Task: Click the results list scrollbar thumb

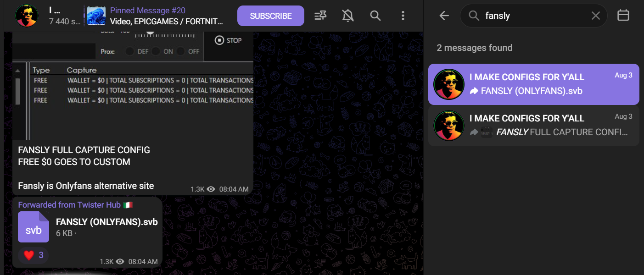Action: (x=18, y=91)
